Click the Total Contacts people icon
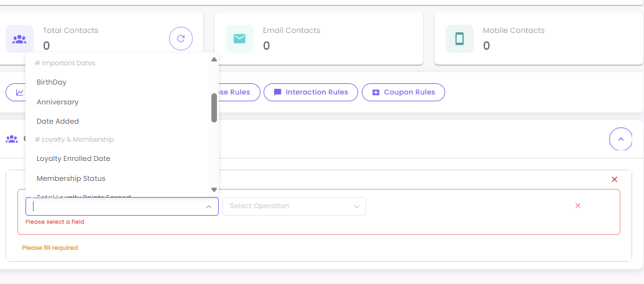644x284 pixels. pyautogui.click(x=19, y=39)
